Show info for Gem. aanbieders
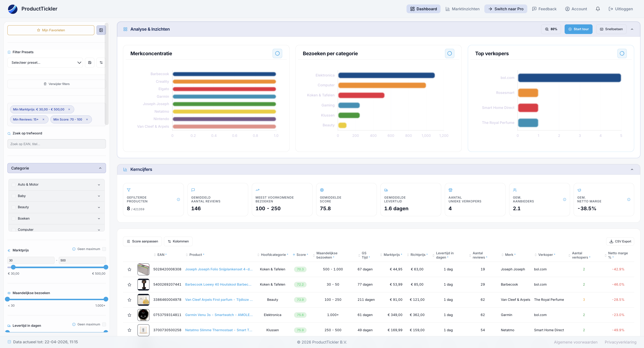The width and height of the screenshot is (644, 348). click(x=564, y=199)
